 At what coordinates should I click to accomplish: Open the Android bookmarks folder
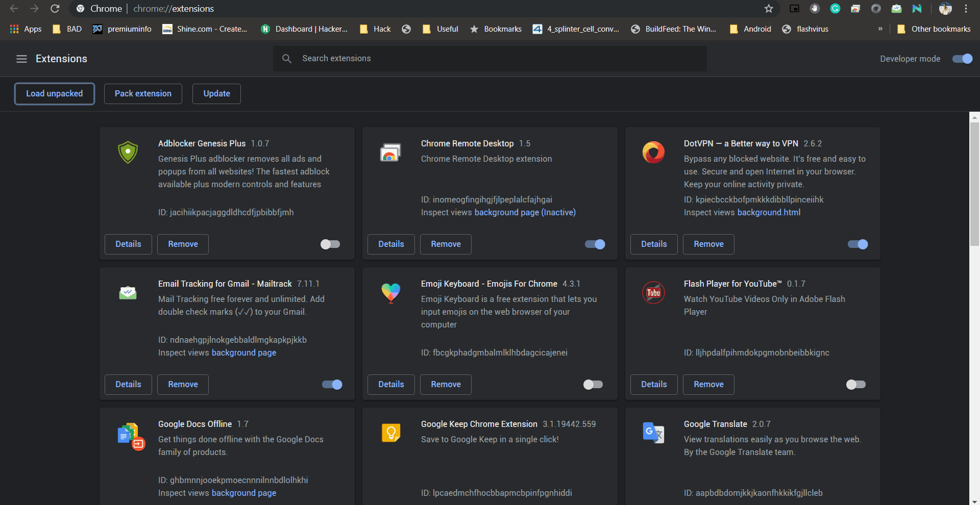(750, 29)
